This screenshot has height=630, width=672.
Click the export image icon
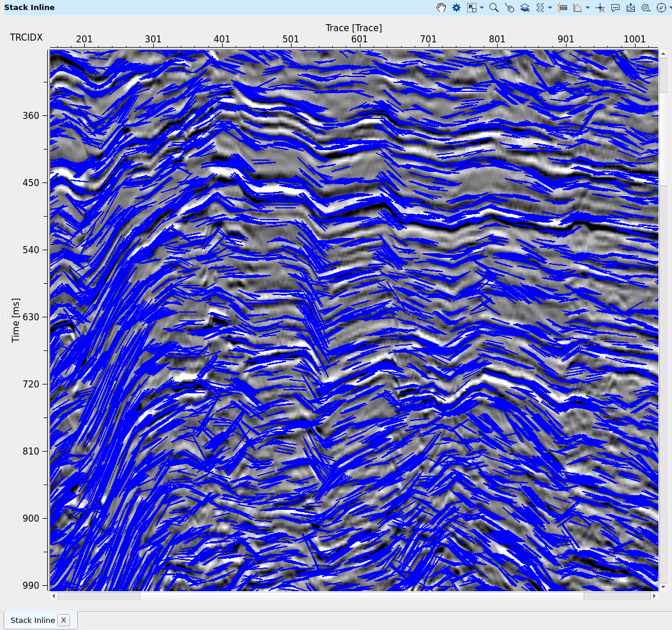pyautogui.click(x=631, y=8)
